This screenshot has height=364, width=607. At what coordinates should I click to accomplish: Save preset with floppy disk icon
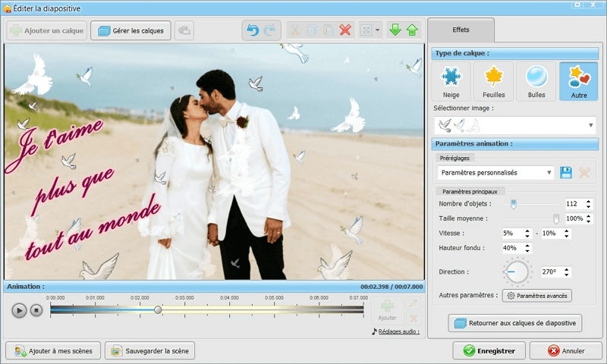click(x=566, y=173)
